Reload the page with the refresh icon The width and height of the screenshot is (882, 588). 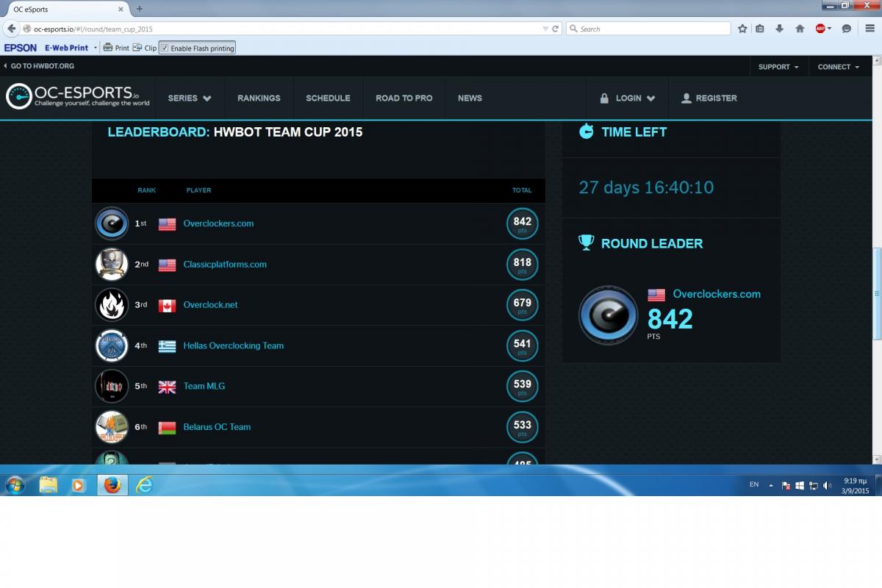(555, 29)
